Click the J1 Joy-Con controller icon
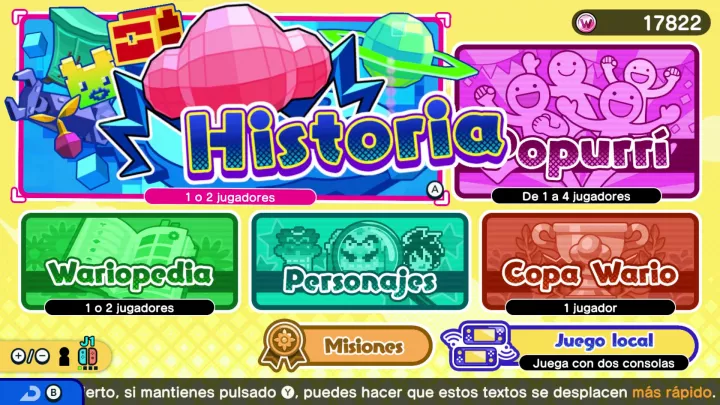Screen dimensions: 720x405 87,354
